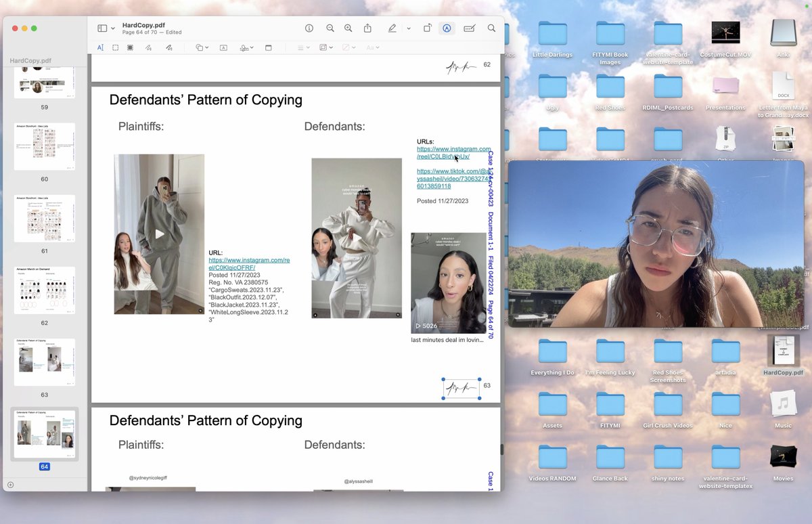Select the signature annotation on page 63
The image size is (812, 524).
pos(461,389)
